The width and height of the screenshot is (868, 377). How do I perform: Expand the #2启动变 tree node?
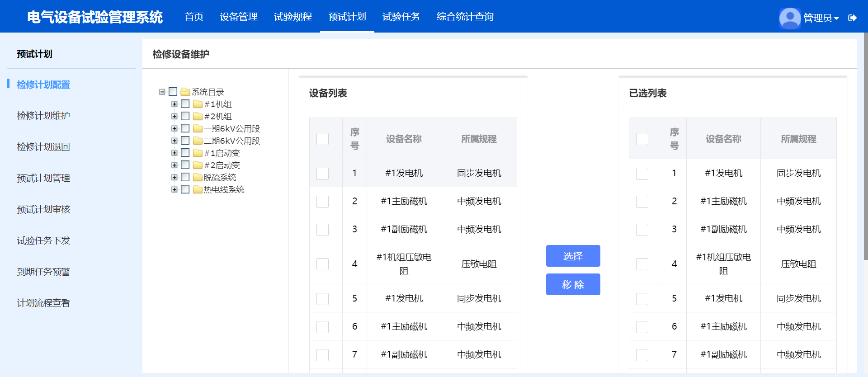click(x=174, y=165)
